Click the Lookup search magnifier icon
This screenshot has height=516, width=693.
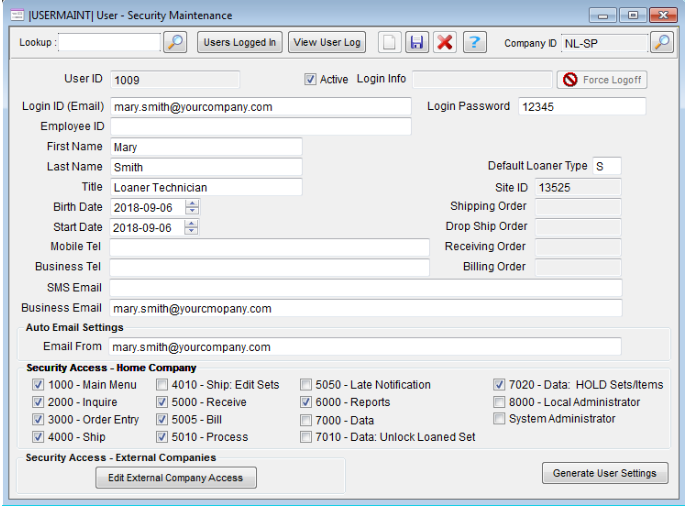point(175,43)
